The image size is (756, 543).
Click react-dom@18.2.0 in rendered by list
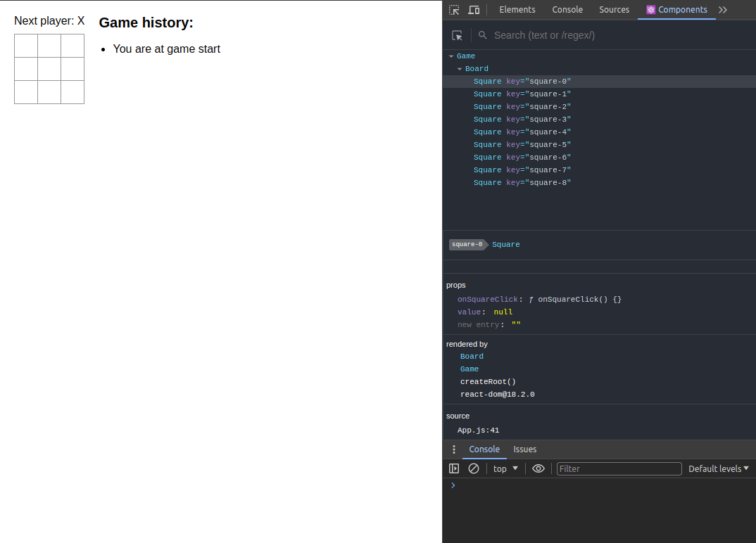click(x=497, y=394)
